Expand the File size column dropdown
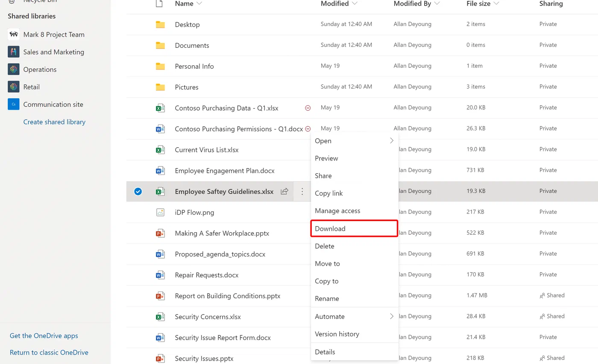Image resolution: width=598 pixels, height=364 pixels. (496, 4)
